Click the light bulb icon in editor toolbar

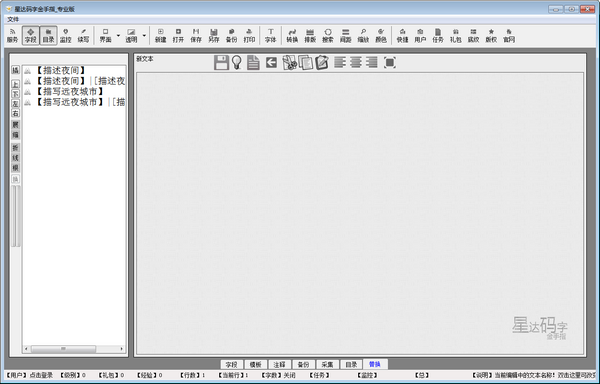pyautogui.click(x=237, y=62)
